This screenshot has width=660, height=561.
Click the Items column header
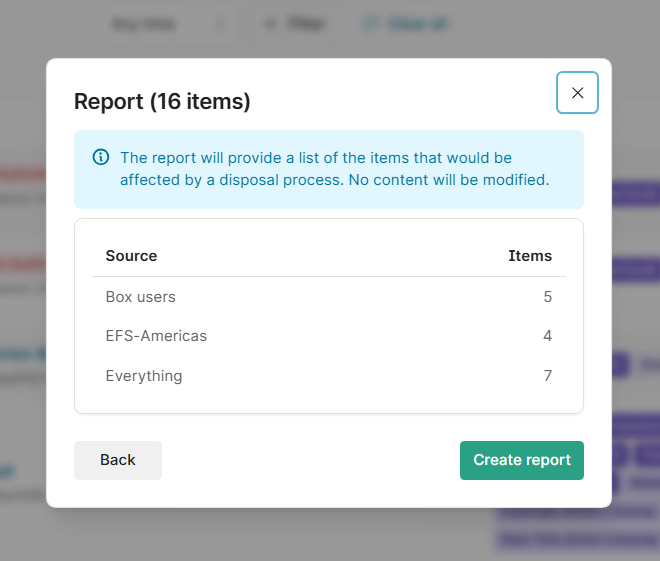[x=529, y=256]
